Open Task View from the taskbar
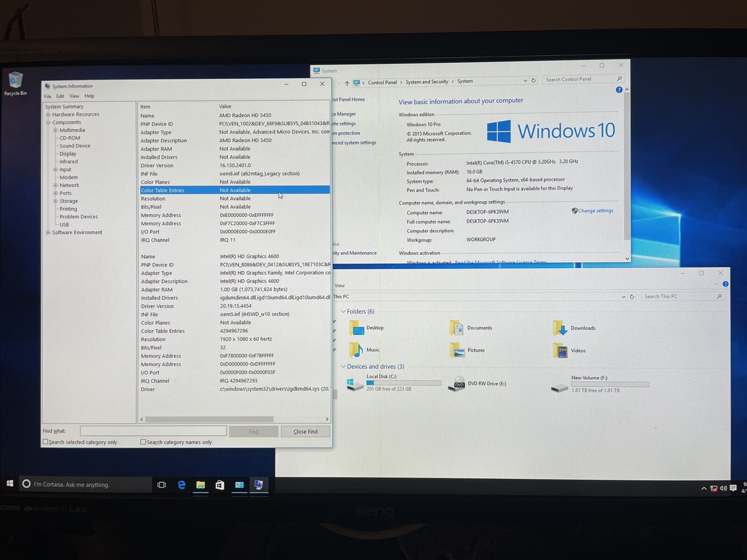 click(x=162, y=485)
